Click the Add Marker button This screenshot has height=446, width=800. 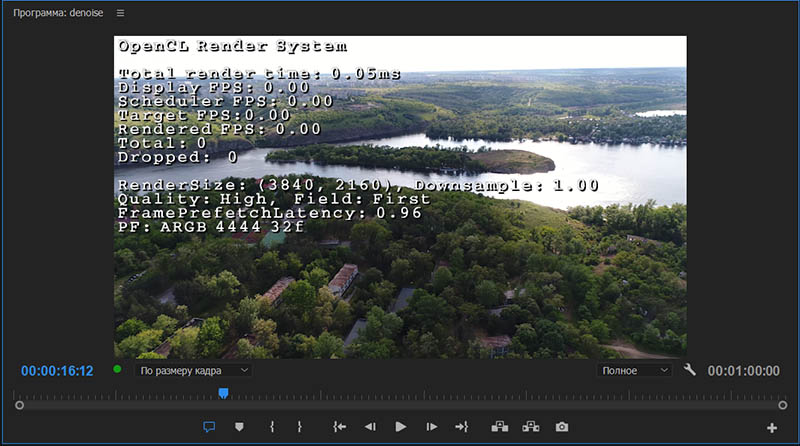pos(239,427)
